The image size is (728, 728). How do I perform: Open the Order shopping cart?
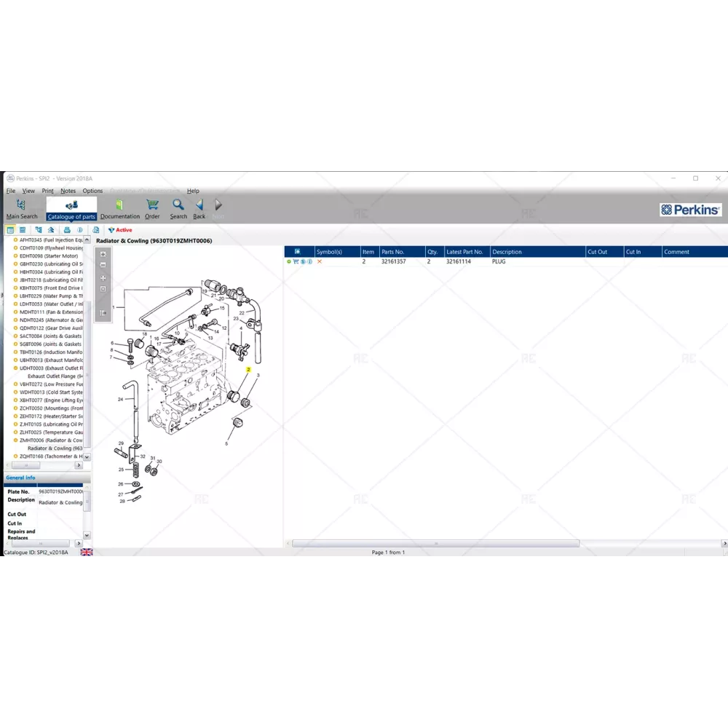point(152,206)
